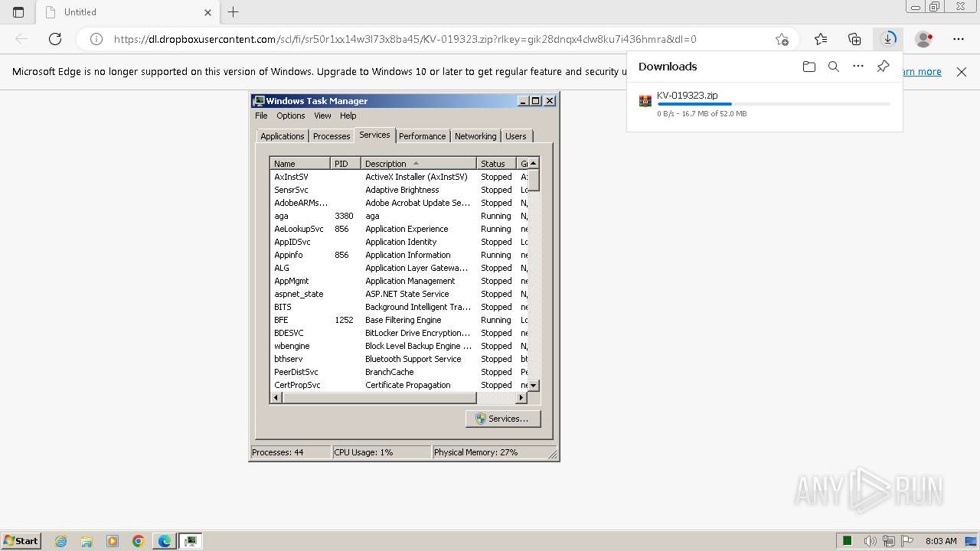Open Task Manager File menu
Viewport: 980px width, 551px height.
coord(261,116)
